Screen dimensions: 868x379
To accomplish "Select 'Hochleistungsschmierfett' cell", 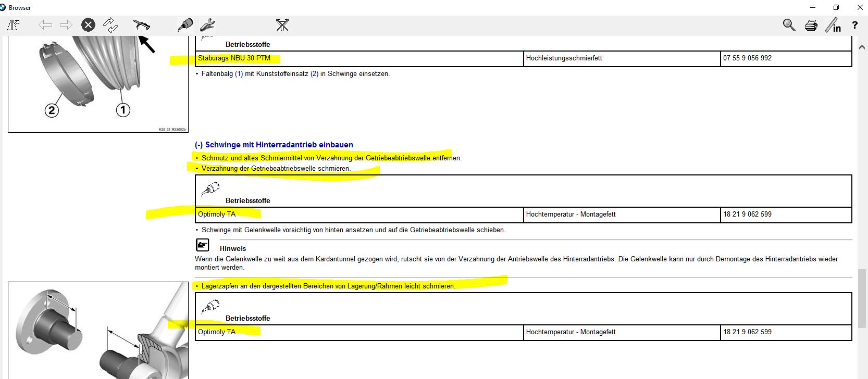I will click(x=564, y=58).
